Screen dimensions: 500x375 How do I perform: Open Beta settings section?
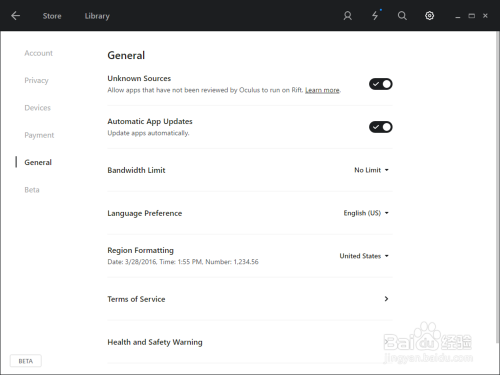click(x=32, y=190)
